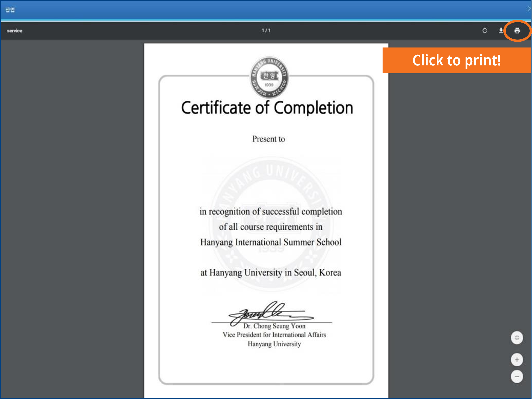Click 'Vice President for International Affairs' text
The height and width of the screenshot is (399, 532).
click(x=274, y=335)
